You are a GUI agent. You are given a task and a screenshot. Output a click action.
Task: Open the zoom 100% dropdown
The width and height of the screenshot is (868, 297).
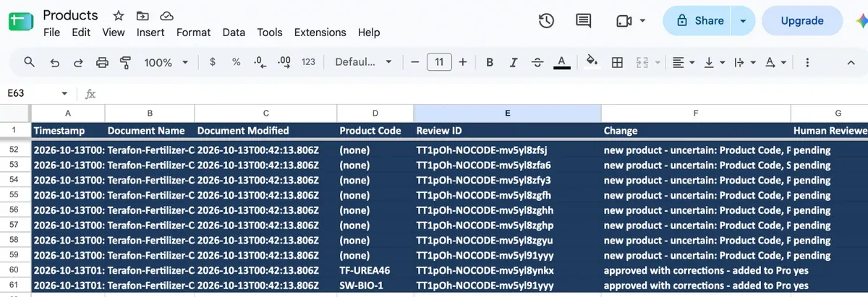(166, 62)
